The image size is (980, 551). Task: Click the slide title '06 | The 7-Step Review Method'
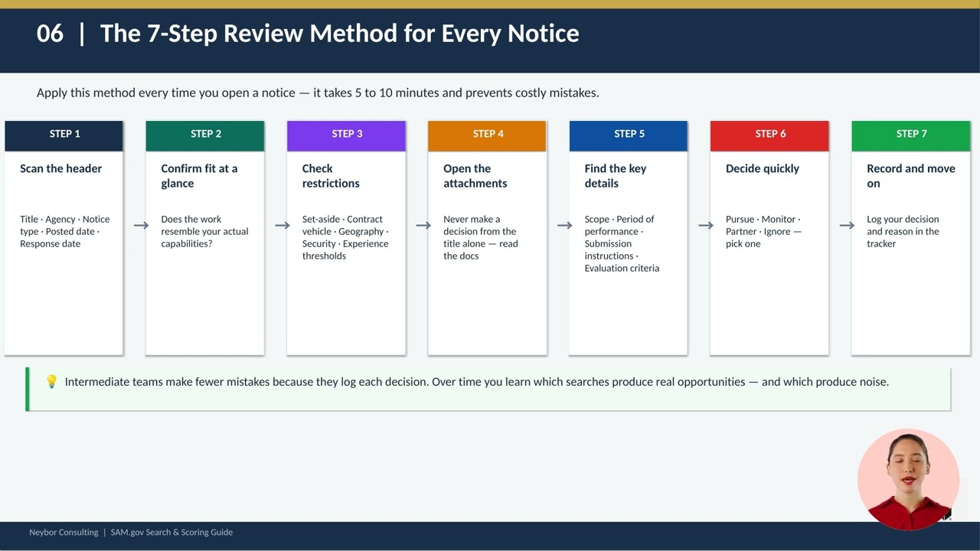tap(308, 33)
